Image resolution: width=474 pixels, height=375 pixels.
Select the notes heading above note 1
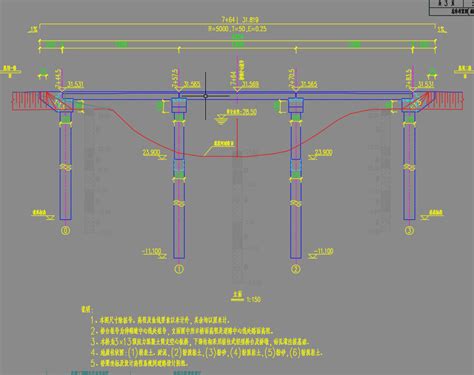click(x=87, y=310)
